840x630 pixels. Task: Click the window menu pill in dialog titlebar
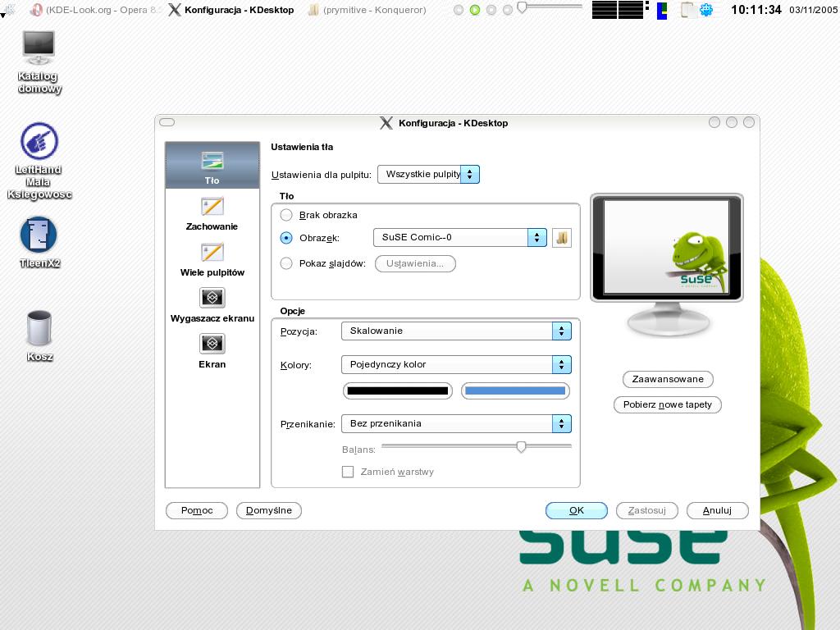pyautogui.click(x=167, y=122)
